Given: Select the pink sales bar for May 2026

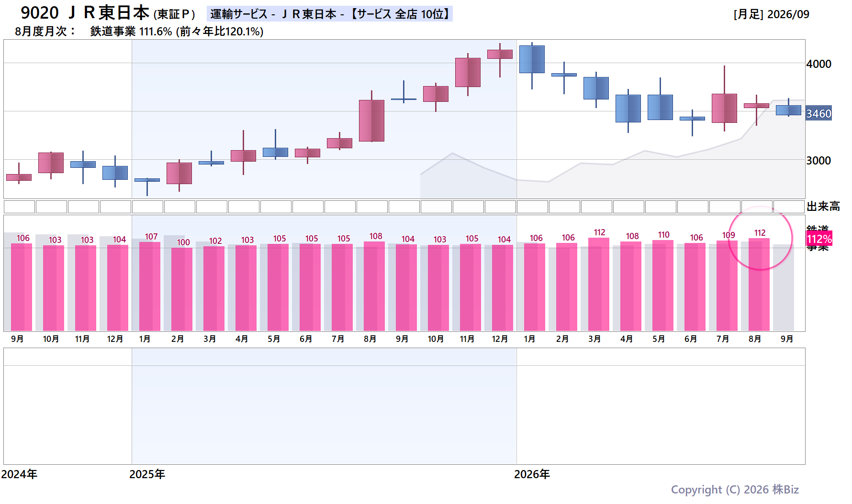Looking at the screenshot, I should pos(663,285).
